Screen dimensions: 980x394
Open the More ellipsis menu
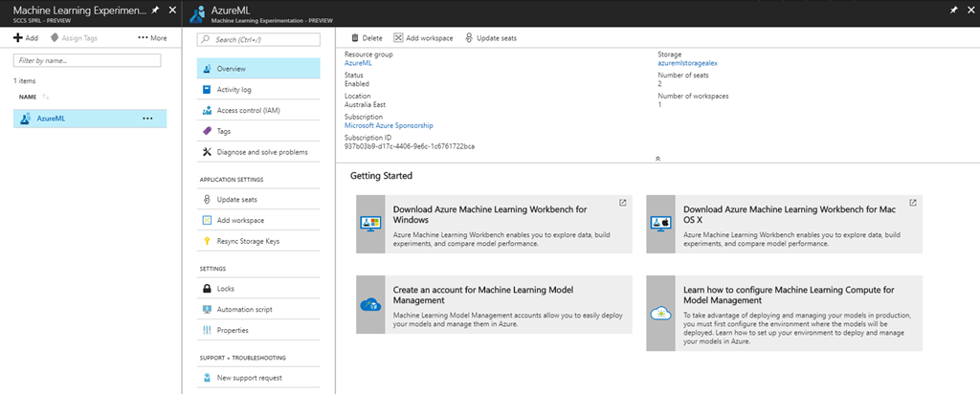(x=152, y=38)
